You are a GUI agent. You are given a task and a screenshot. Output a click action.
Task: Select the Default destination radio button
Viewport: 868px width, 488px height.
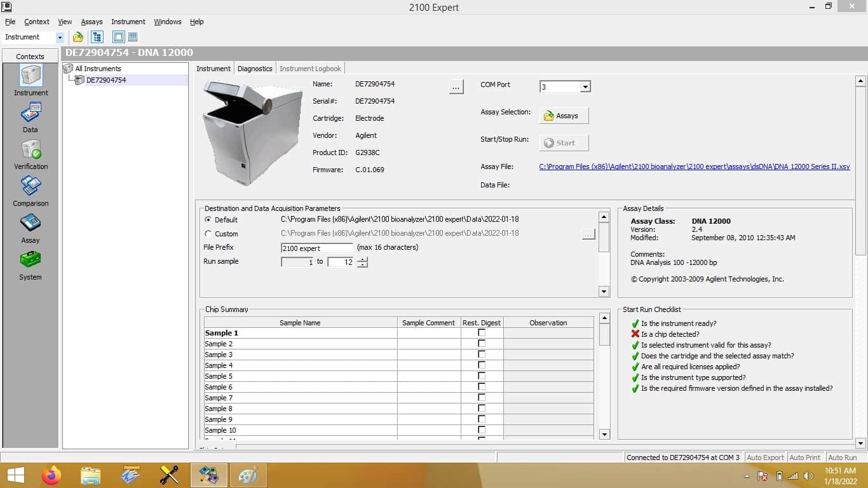coord(208,219)
